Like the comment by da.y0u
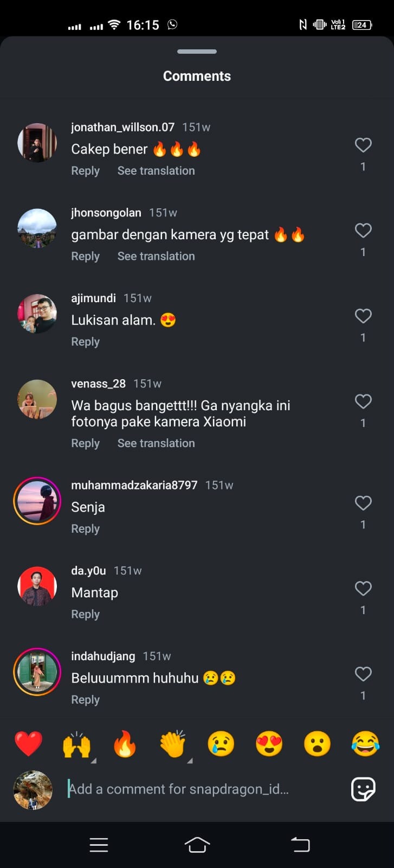394x868 pixels. pos(363,589)
